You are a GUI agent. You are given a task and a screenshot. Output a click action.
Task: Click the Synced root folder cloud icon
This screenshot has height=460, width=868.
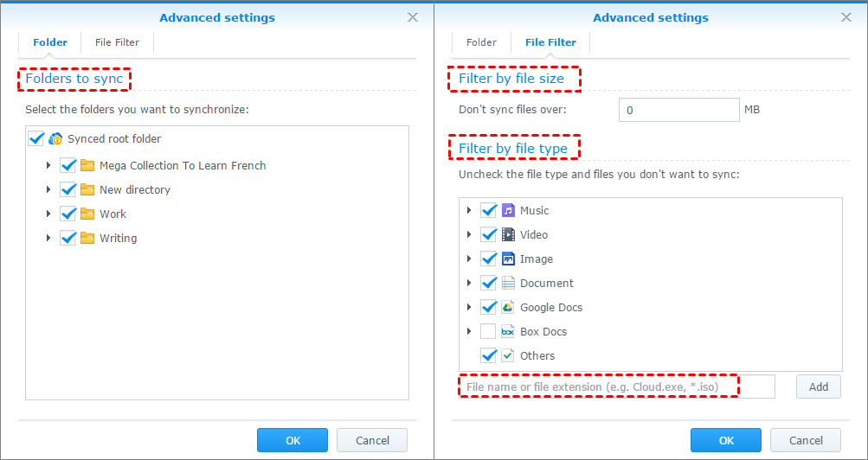[56, 138]
